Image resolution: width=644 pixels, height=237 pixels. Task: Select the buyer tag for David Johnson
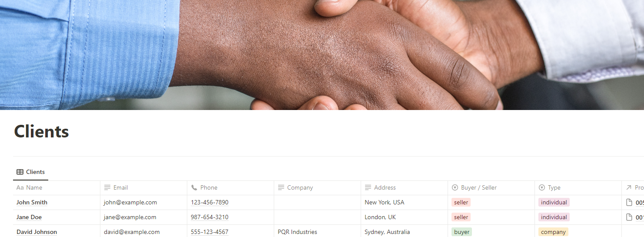pyautogui.click(x=461, y=232)
